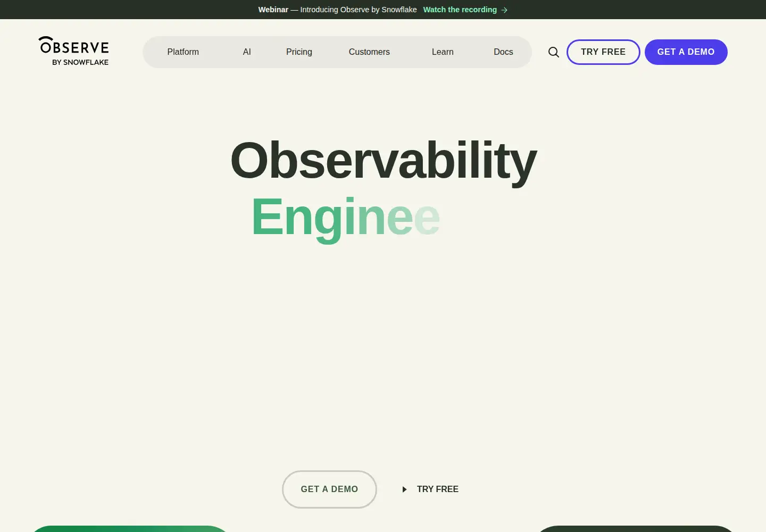Open Docs from the nav bar
766x532 pixels.
503,52
